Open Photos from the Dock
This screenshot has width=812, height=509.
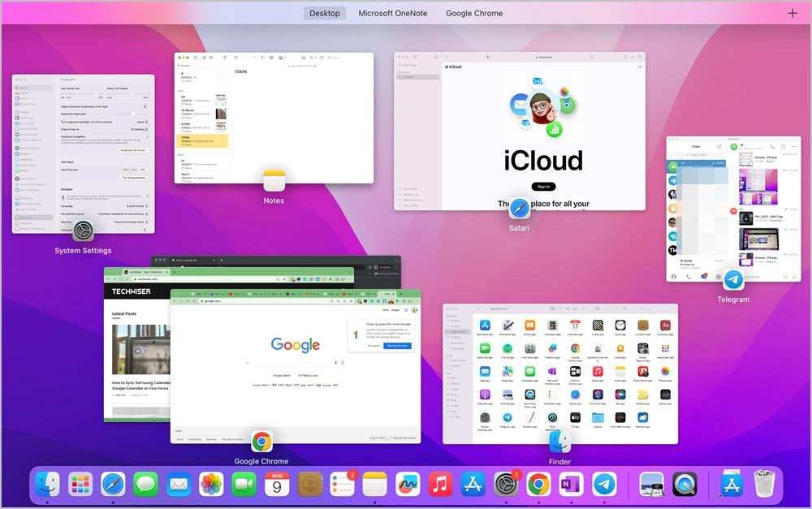pos(211,485)
